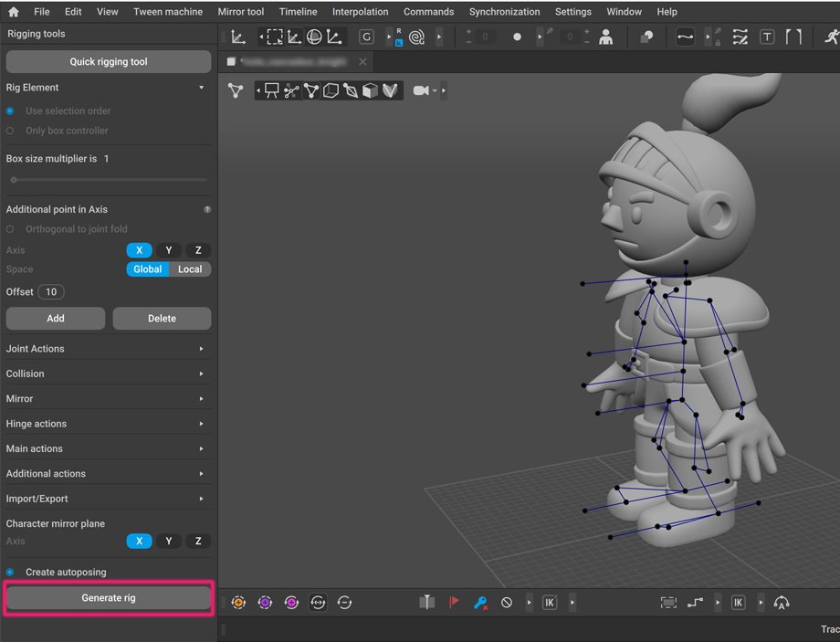Enable the Orthogonal to joint fold option

[x=11, y=229]
